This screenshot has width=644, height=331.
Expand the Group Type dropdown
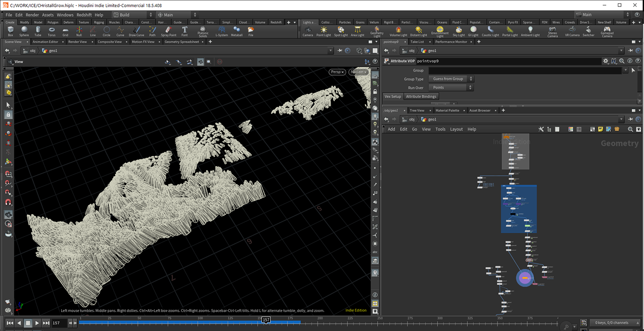[x=450, y=79]
